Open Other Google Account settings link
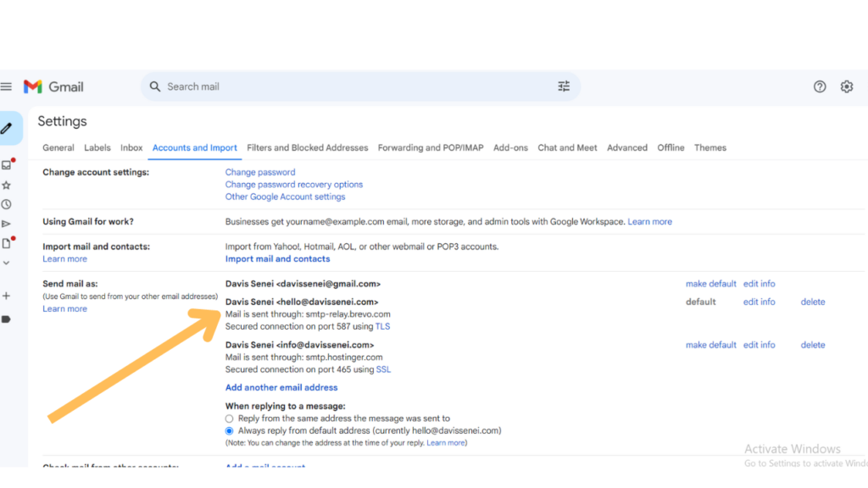 click(x=285, y=197)
